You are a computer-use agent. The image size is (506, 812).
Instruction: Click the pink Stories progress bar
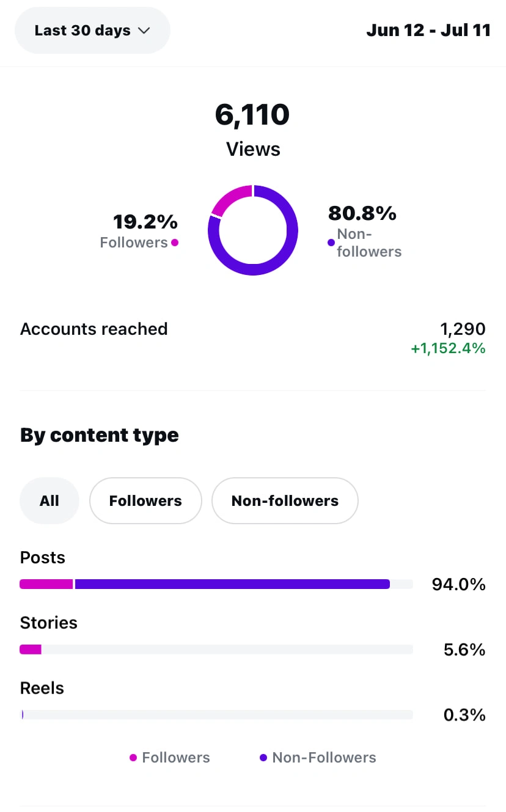31,649
